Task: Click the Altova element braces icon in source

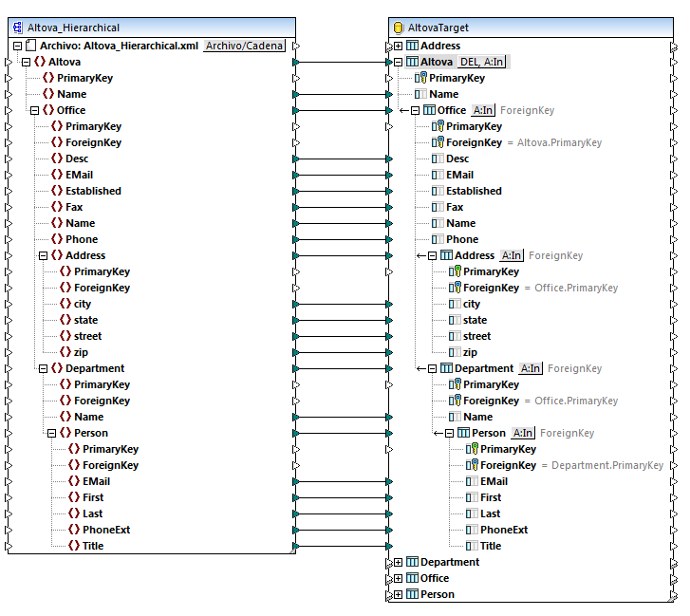Action: (40, 62)
